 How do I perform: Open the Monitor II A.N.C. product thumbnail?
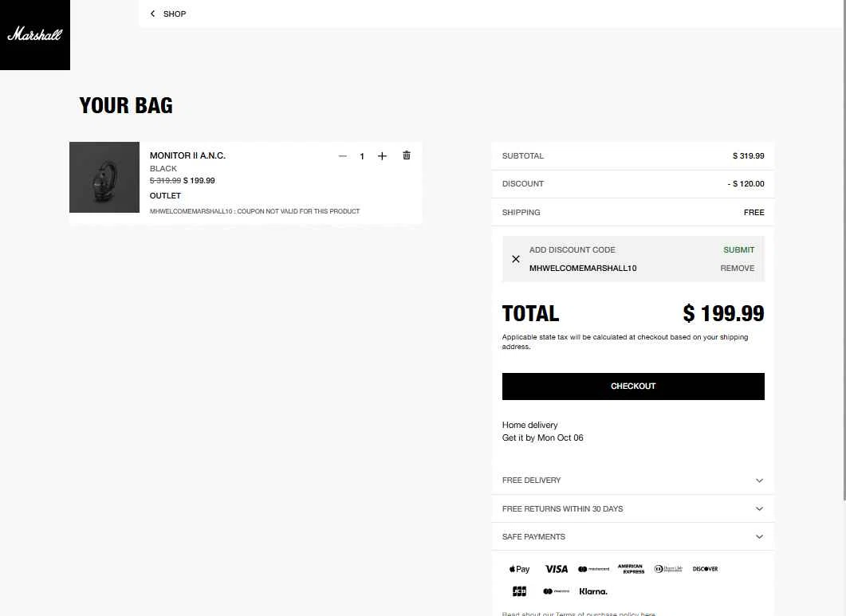(104, 177)
